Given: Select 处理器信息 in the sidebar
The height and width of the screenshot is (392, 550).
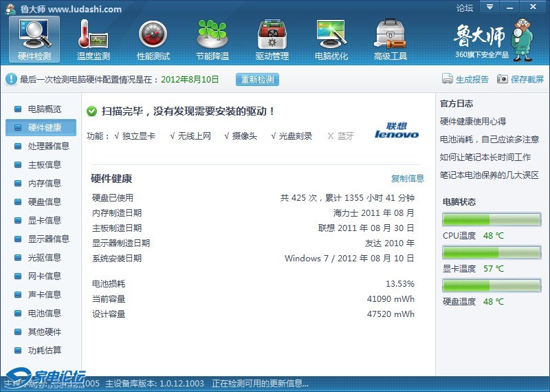Looking at the screenshot, I should coord(42,146).
